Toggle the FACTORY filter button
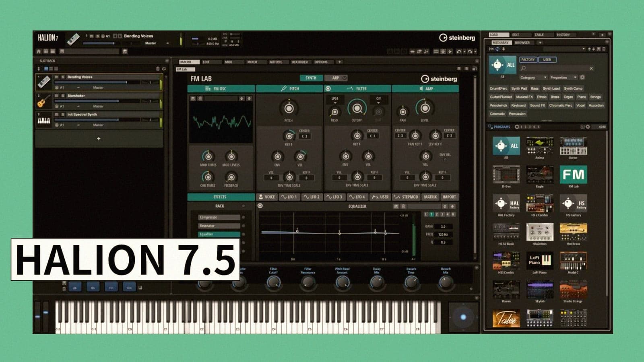 point(528,60)
